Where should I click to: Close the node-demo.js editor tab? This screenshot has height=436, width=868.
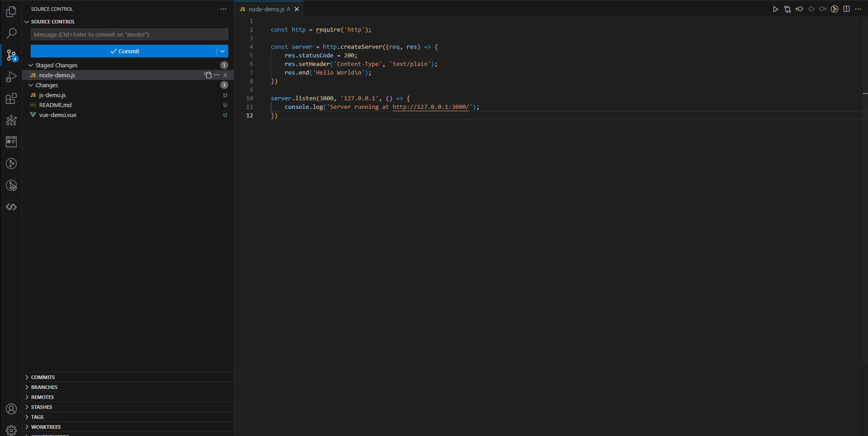point(297,9)
